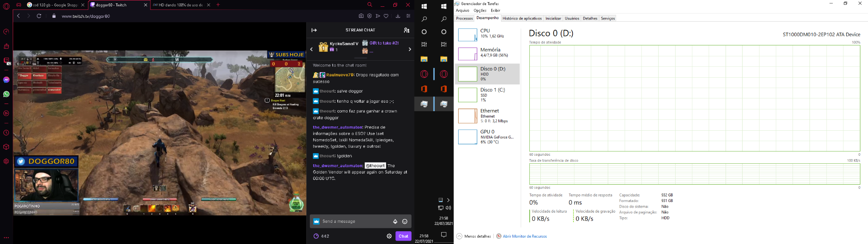Open WhatsApp in Opera sidebar
868x244 pixels.
click(x=6, y=94)
